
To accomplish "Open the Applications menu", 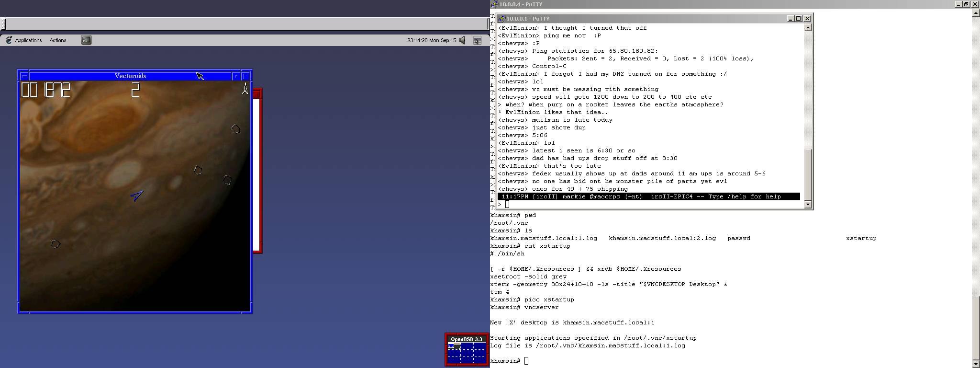I will 28,40.
